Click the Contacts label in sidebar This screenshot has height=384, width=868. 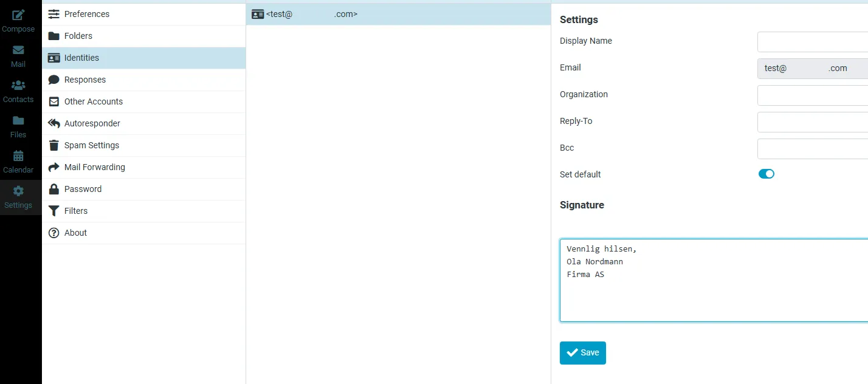18,100
